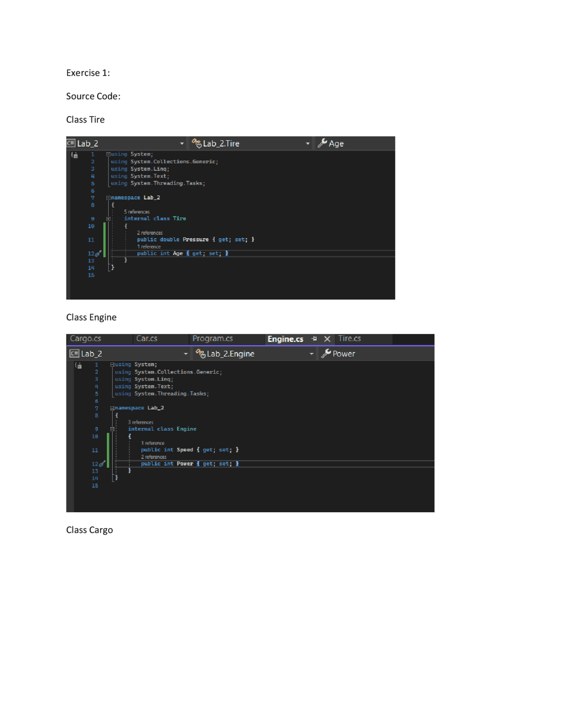This screenshot has height=728, width=563.
Task: Switch to the Tire.cs tab
Action: click(350, 339)
